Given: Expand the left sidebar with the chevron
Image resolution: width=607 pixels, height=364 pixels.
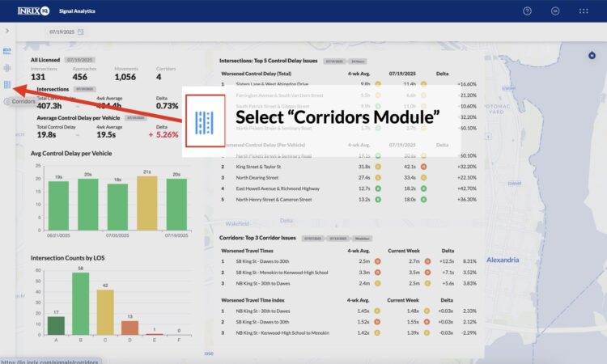Looking at the screenshot, I should pos(7,31).
